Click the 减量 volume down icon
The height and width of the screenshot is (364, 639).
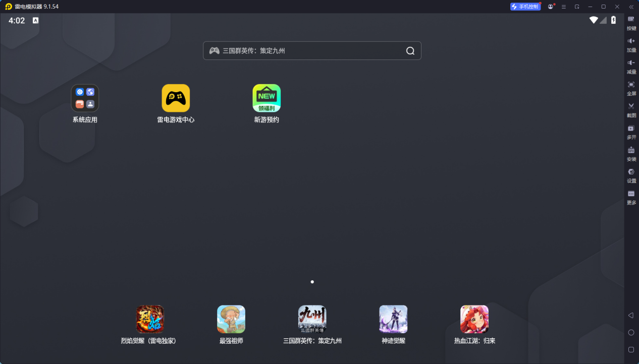pyautogui.click(x=631, y=63)
